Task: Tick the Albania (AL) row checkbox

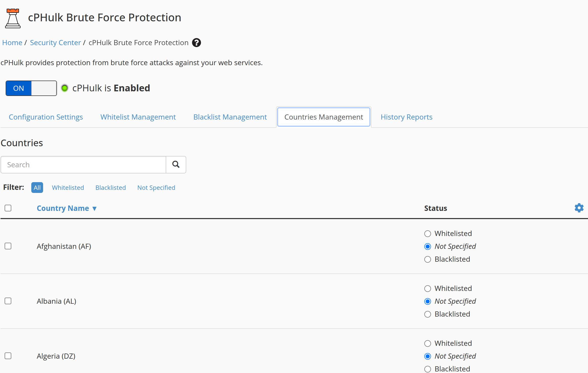Action: 8,301
